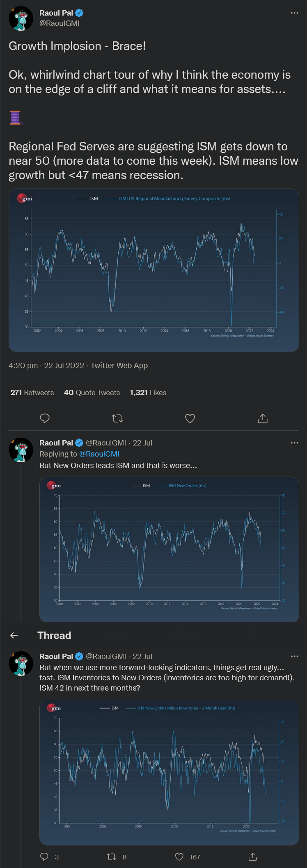Click the reply icon under main tweet
The width and height of the screenshot is (307, 868).
[x=45, y=418]
